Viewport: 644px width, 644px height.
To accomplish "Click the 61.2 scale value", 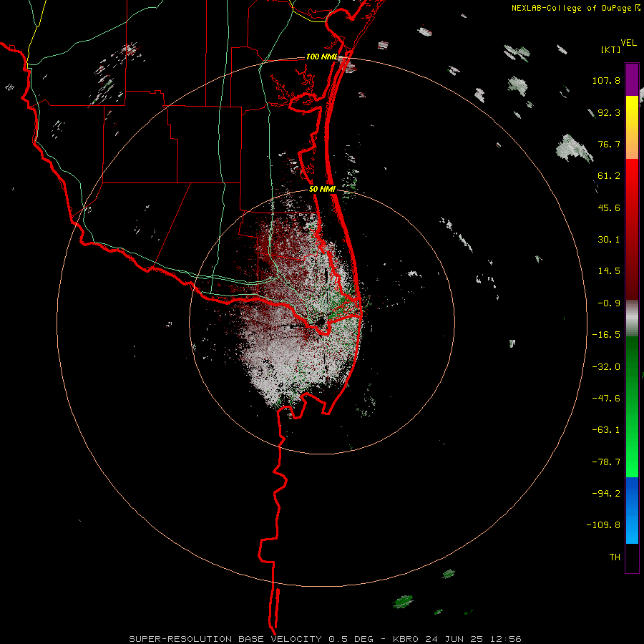I will 609,176.
